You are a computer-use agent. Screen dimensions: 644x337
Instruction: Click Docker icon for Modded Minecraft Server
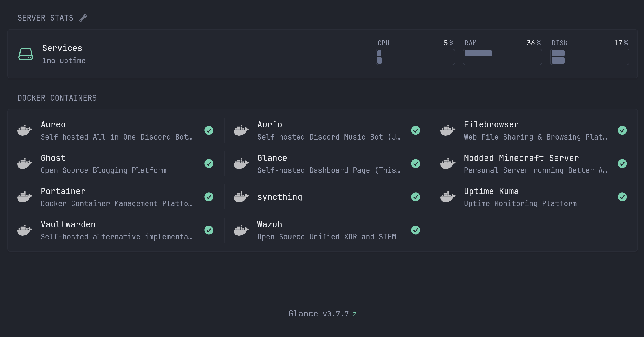tap(448, 163)
